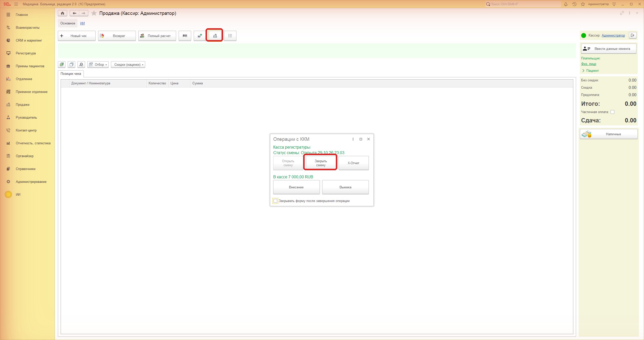
Task: Open the main hamburger menu icon
Action: (16, 4)
